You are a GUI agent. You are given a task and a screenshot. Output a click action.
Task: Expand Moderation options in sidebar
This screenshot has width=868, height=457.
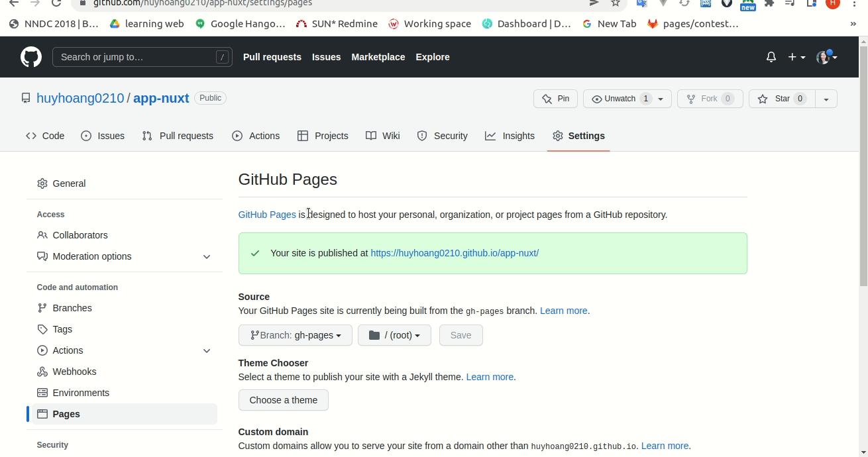coord(207,256)
